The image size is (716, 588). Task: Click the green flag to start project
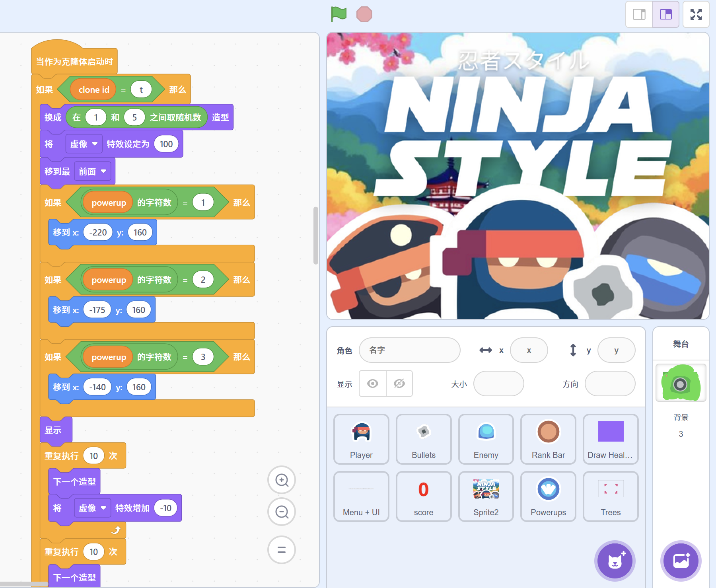pyautogui.click(x=339, y=14)
